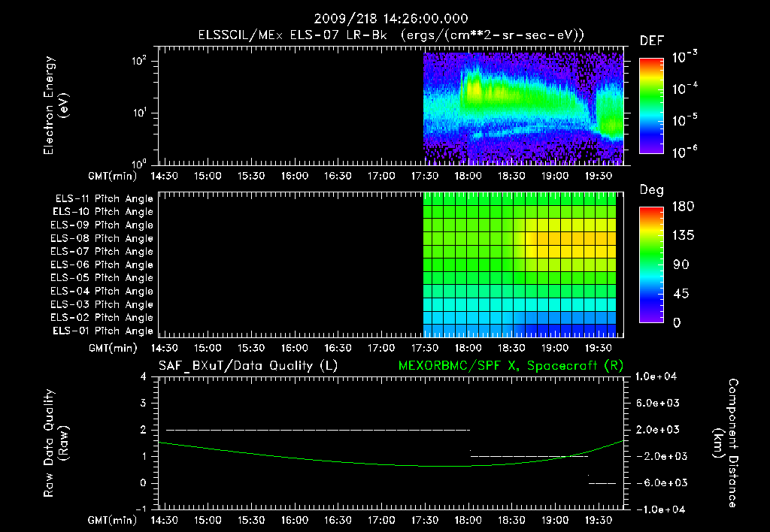Click the ELS-09 Pitch Angle row label

102,225
